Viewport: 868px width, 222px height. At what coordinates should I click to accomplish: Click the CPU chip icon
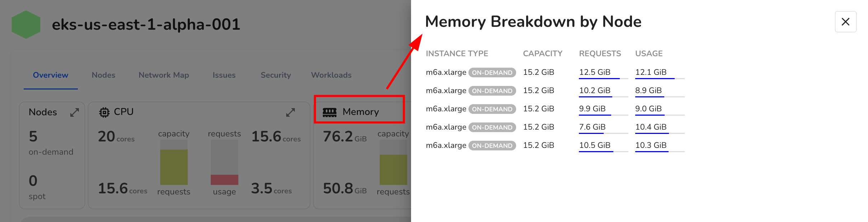point(104,112)
